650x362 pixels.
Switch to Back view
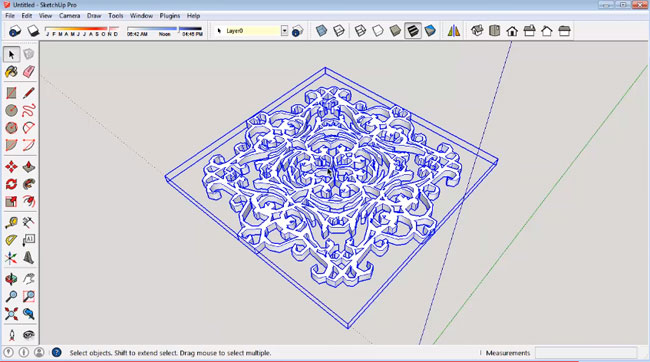(547, 31)
